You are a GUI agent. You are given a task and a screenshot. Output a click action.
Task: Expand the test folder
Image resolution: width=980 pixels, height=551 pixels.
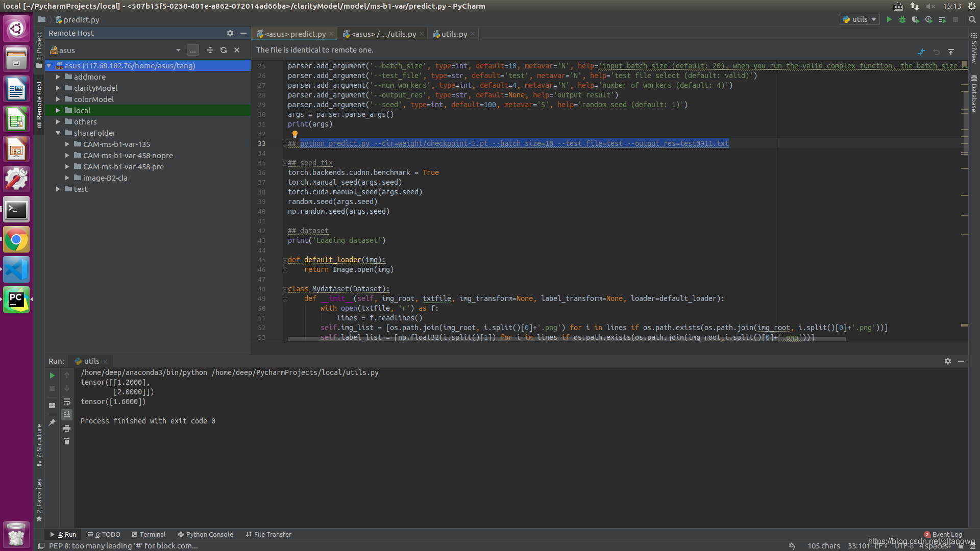point(58,189)
